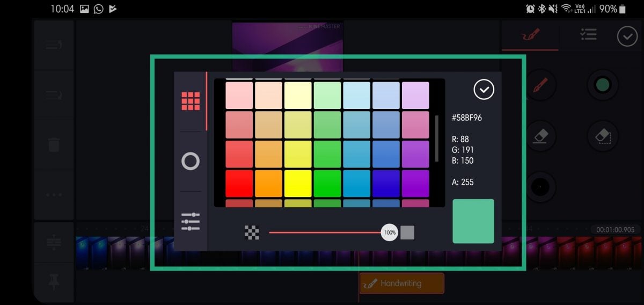Screen dimensions: 644x305
Task: Confirm color with the picker's checkmark button
Action: [484, 89]
